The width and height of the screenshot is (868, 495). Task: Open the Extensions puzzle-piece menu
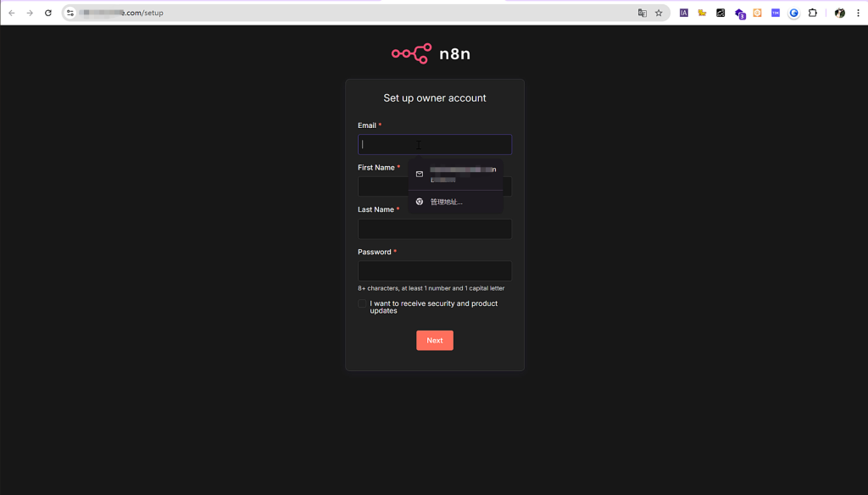coord(812,13)
